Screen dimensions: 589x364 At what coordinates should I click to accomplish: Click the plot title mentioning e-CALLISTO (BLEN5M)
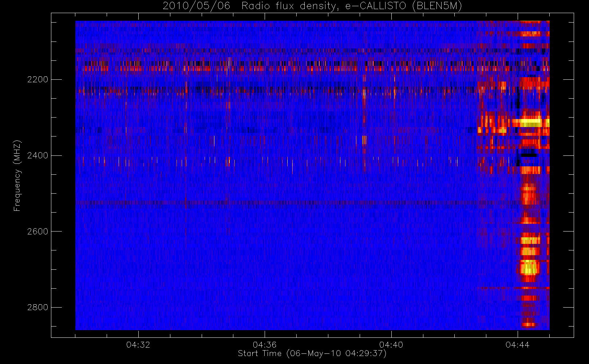tap(312, 6)
